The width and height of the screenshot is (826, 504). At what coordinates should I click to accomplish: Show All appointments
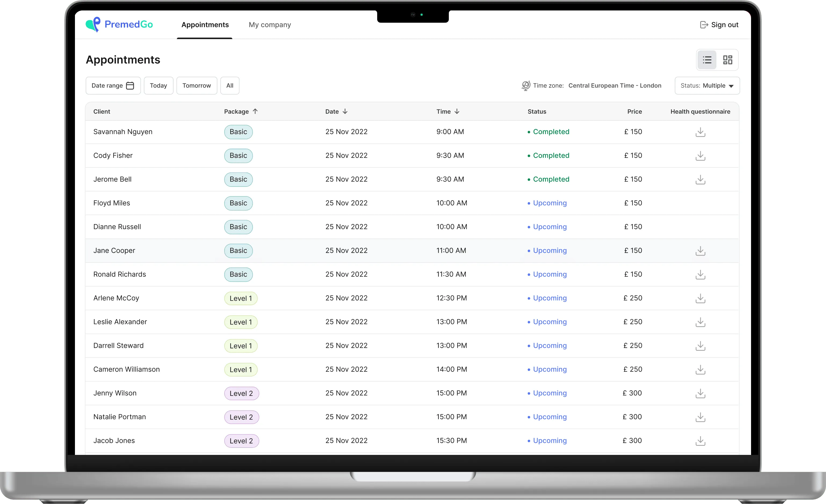coord(230,86)
